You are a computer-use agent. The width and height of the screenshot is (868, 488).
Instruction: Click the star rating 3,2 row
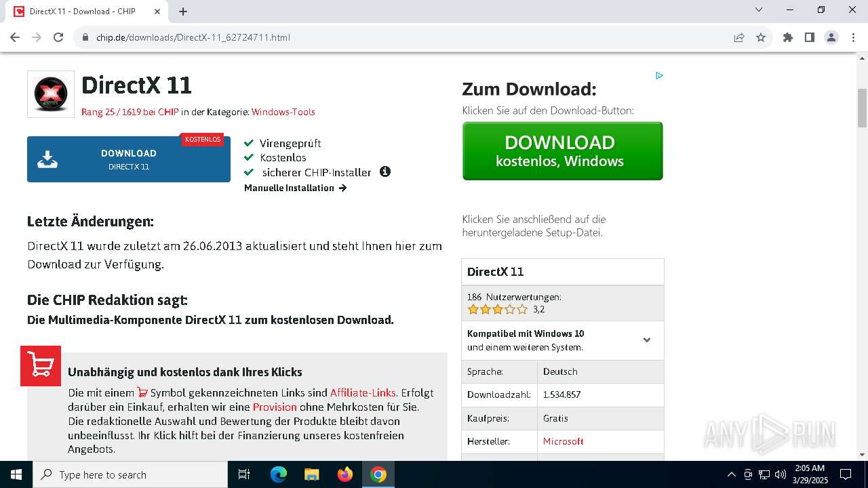click(x=506, y=309)
